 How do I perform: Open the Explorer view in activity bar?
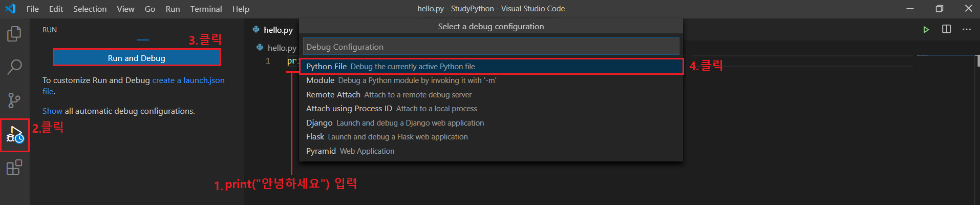pyautogui.click(x=14, y=34)
